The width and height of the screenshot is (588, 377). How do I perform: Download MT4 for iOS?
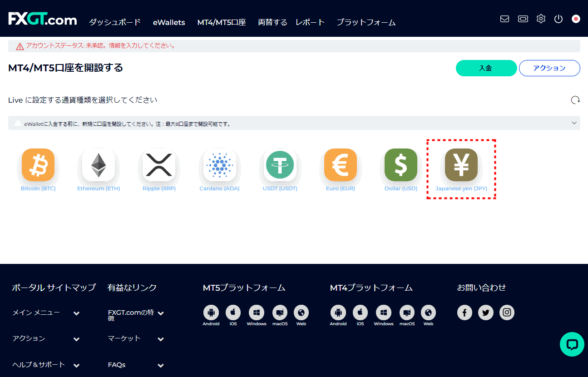360,312
